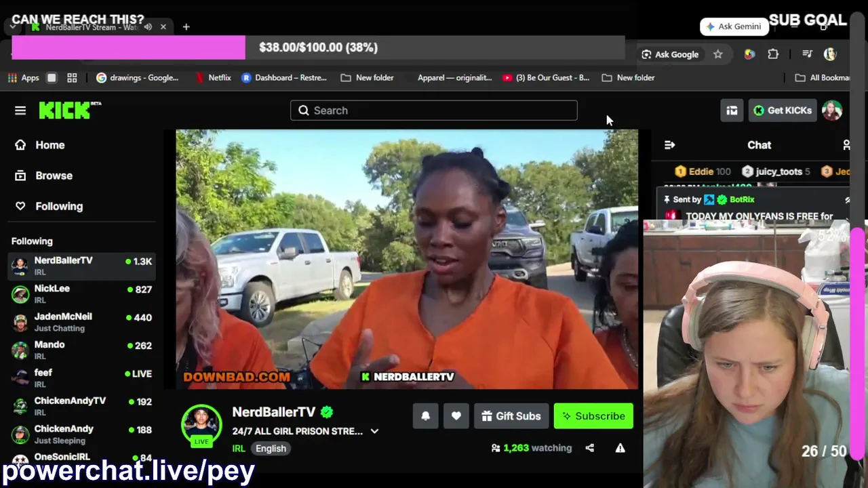Report the stream via warning icon
This screenshot has width=868, height=488.
pyautogui.click(x=620, y=448)
